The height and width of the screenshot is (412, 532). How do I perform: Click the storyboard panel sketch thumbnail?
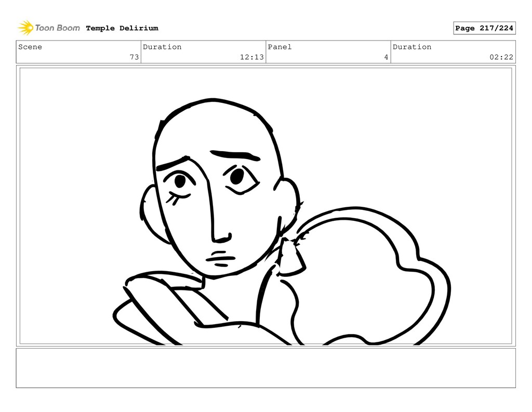coord(265,206)
